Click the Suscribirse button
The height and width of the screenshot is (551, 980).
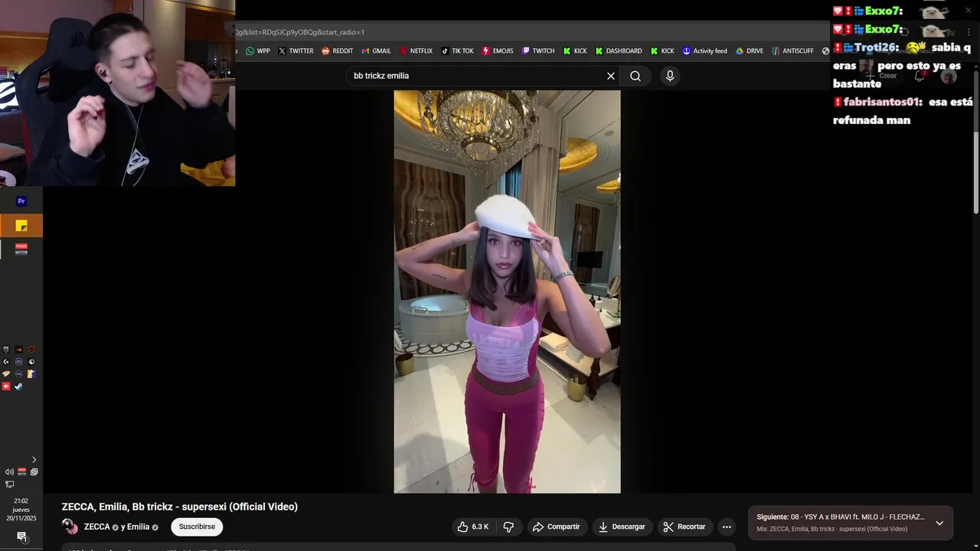[197, 527]
